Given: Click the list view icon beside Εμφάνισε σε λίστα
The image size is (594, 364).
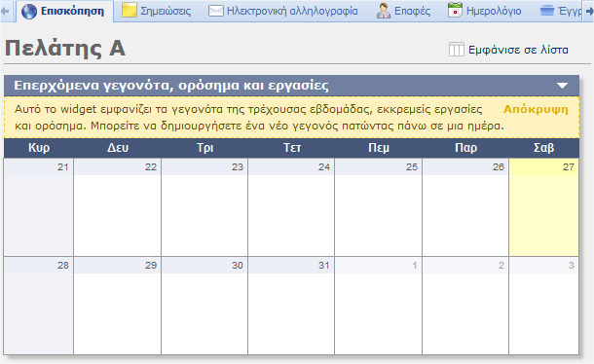Looking at the screenshot, I should (456, 50).
